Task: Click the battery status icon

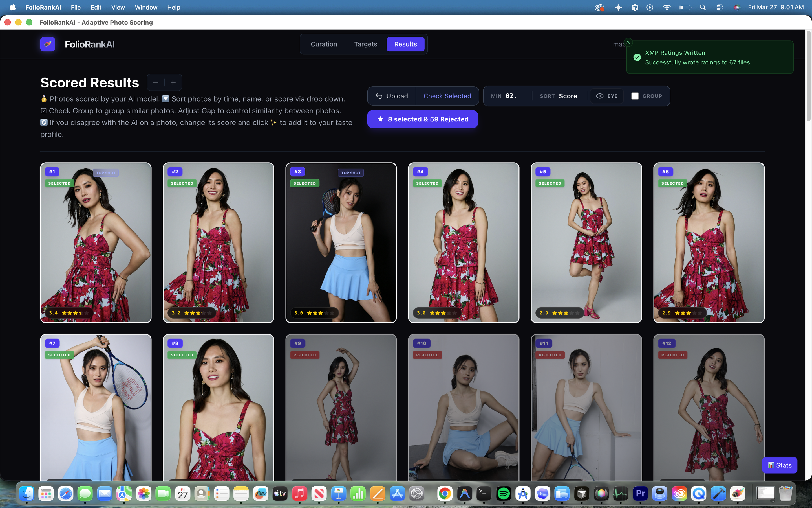Action: tap(685, 7)
